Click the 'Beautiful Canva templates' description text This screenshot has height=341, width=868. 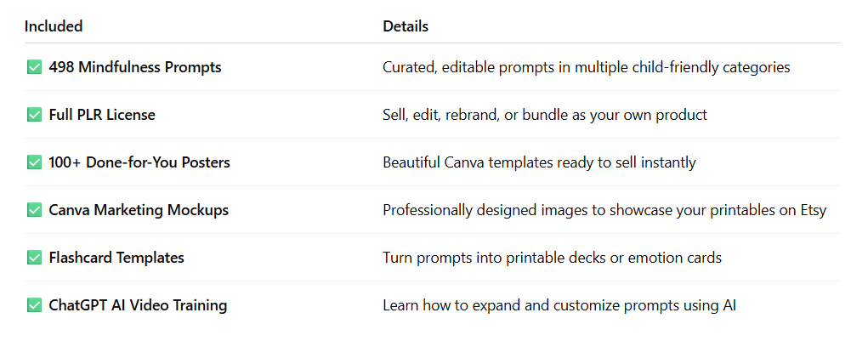(539, 162)
